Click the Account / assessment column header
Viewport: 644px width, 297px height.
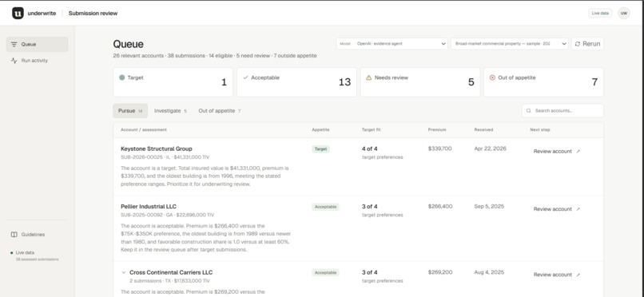pos(144,129)
